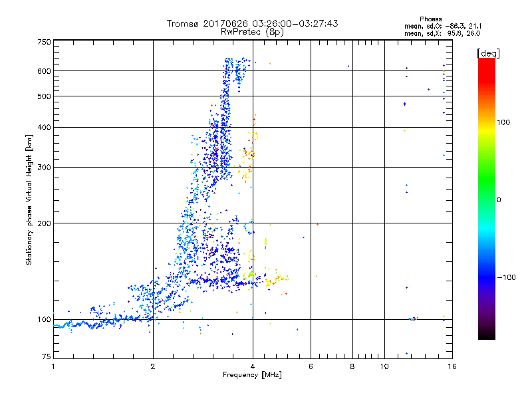Viewport: 532px width, 399px height.
Task: Click the 'RwPretec (8p)' subtitle
Action: click(x=252, y=32)
